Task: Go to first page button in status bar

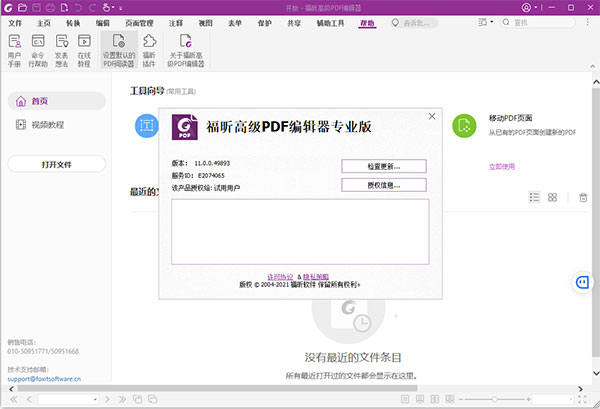Action: click(x=14, y=399)
